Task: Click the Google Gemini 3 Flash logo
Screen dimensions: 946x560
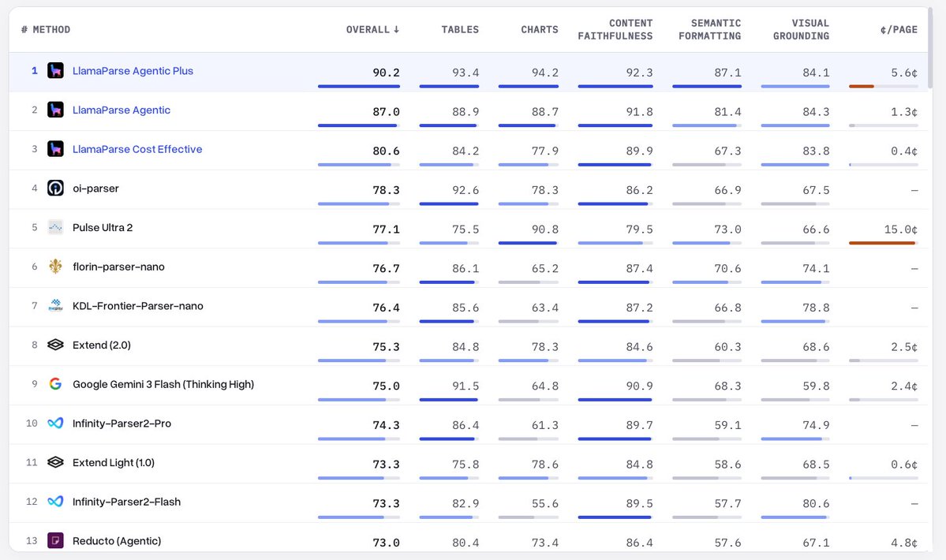Action: pyautogui.click(x=55, y=384)
